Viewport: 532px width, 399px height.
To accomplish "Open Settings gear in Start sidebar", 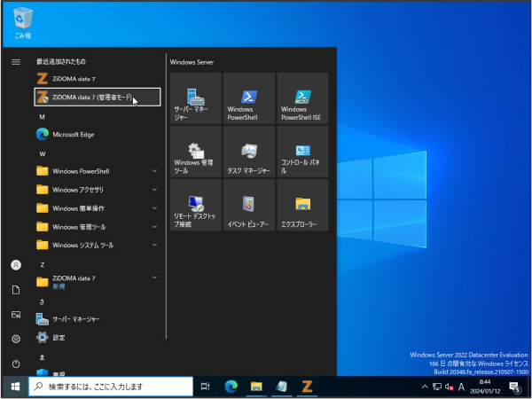I will click(16, 339).
